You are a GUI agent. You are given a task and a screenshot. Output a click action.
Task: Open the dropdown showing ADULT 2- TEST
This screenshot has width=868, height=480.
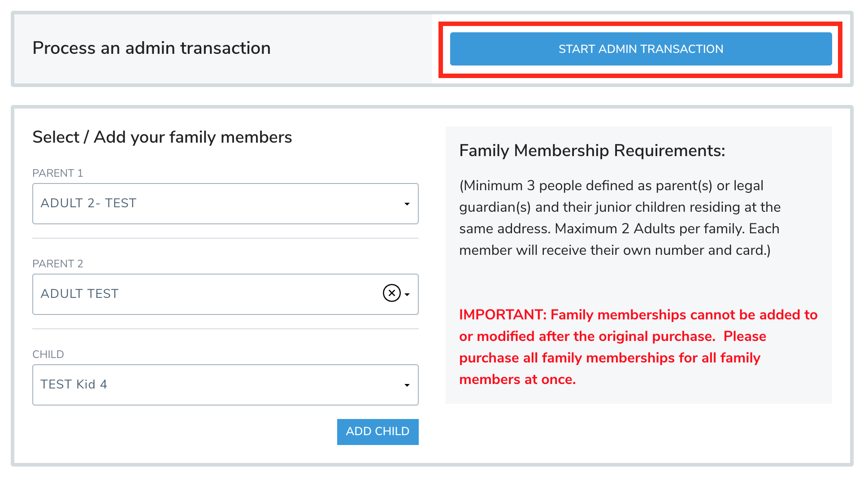point(215,204)
